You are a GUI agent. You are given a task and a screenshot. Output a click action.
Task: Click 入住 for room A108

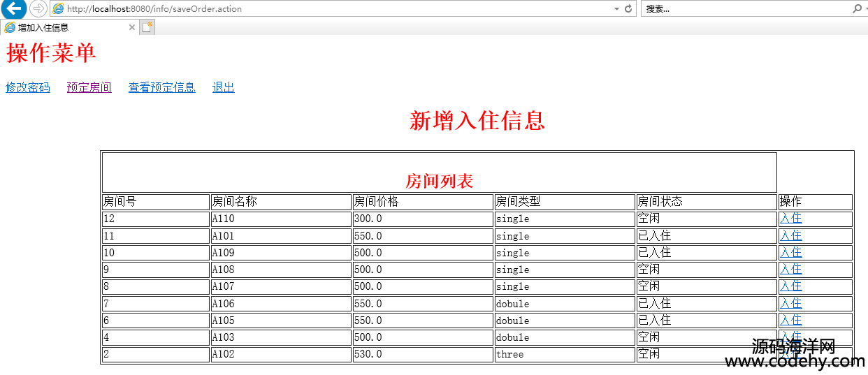790,270
